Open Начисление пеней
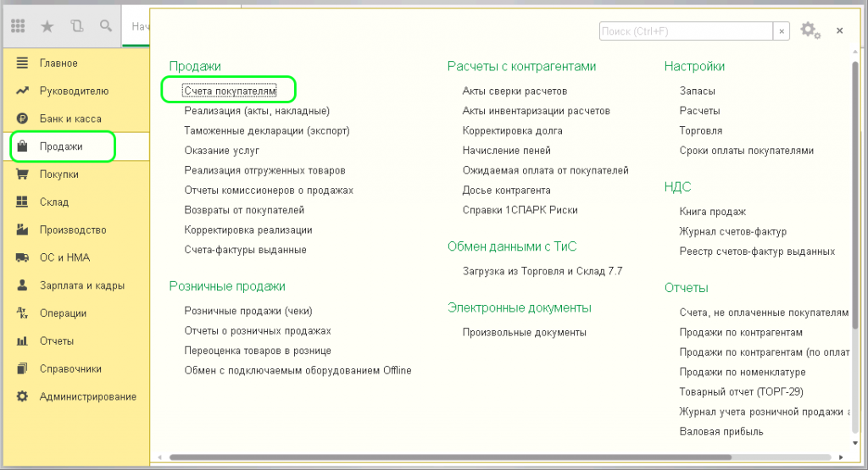Image resolution: width=868 pixels, height=470 pixels. click(507, 151)
